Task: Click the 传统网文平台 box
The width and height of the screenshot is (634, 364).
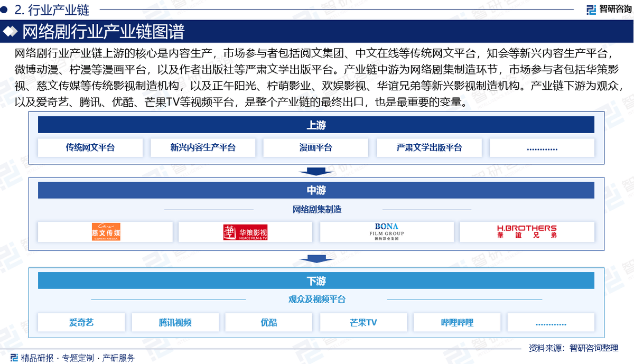Action: coord(90,148)
